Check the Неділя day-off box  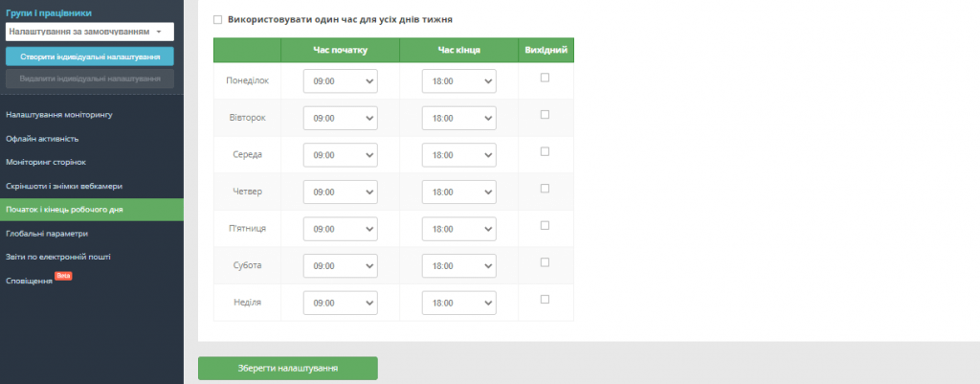(x=545, y=299)
